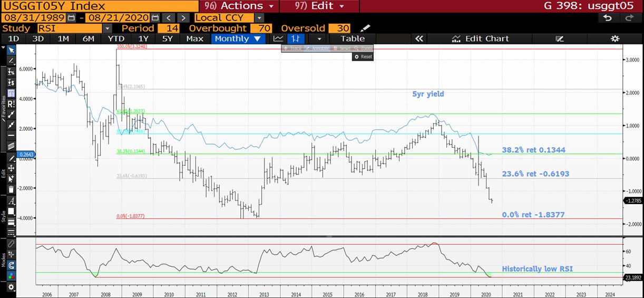Open the Actions menu
Image resolution: width=644 pixels, height=298 pixels.
[x=239, y=6]
